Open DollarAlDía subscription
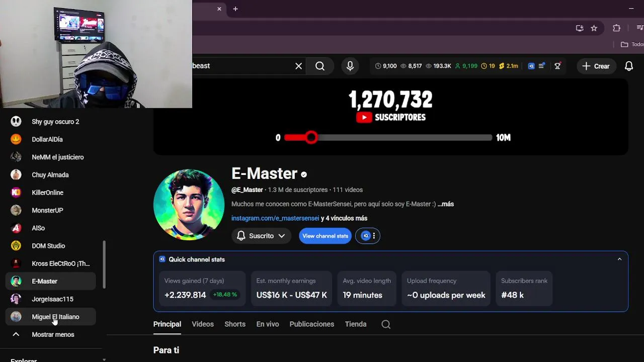644x362 pixels. pos(50,139)
